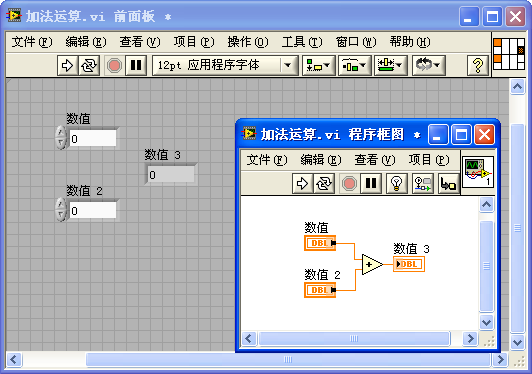
Task: Click Pause button in front panel toolbar
Action: click(136, 65)
